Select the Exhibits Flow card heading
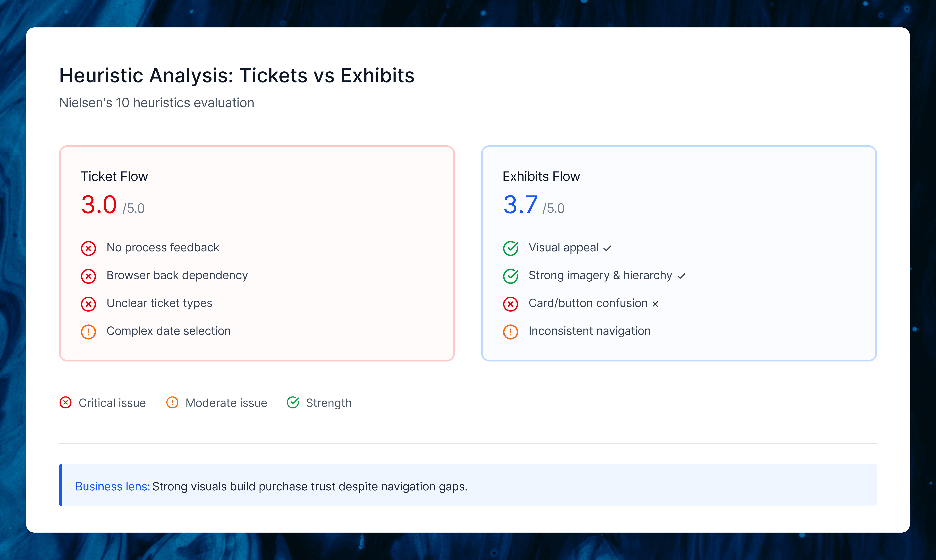936x560 pixels. [541, 177]
